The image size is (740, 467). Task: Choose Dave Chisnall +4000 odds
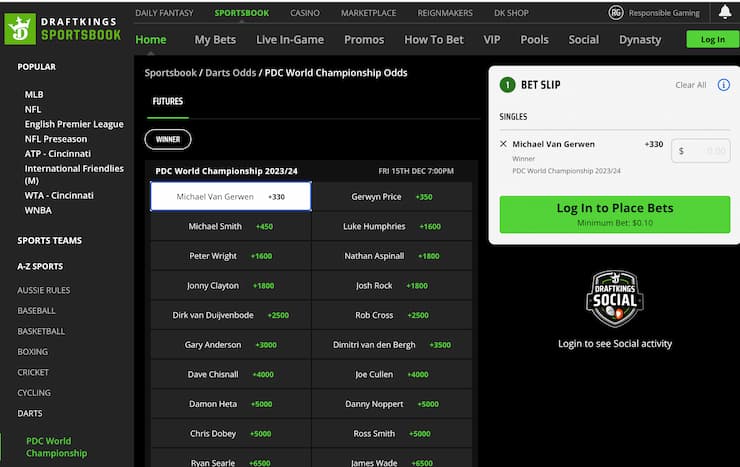point(231,374)
